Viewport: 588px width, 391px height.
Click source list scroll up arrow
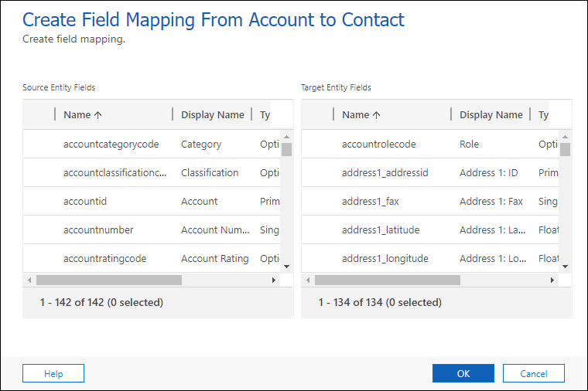tap(286, 138)
